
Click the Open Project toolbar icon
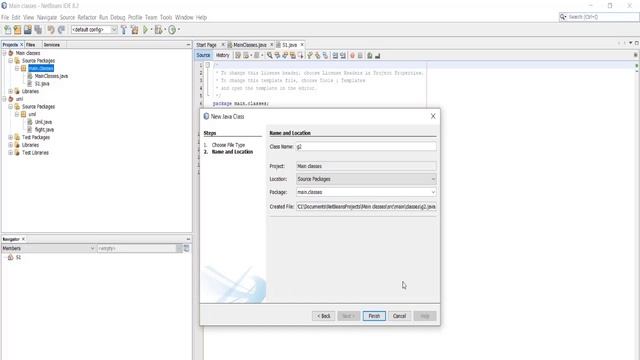(x=27, y=29)
